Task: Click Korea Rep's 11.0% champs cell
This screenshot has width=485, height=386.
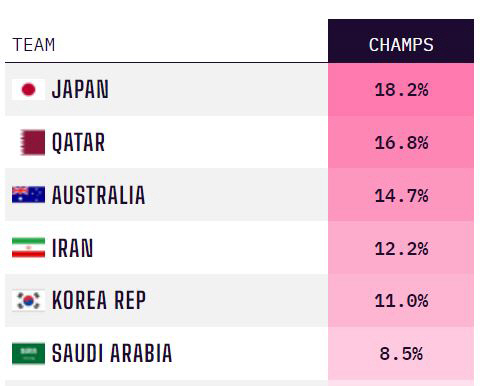Action: point(401,300)
